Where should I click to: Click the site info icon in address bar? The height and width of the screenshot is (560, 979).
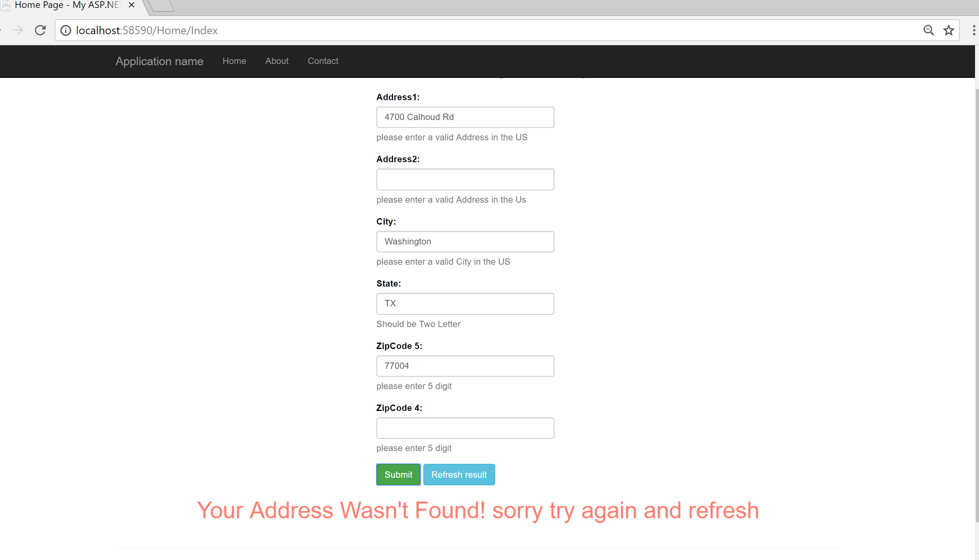coord(66,30)
